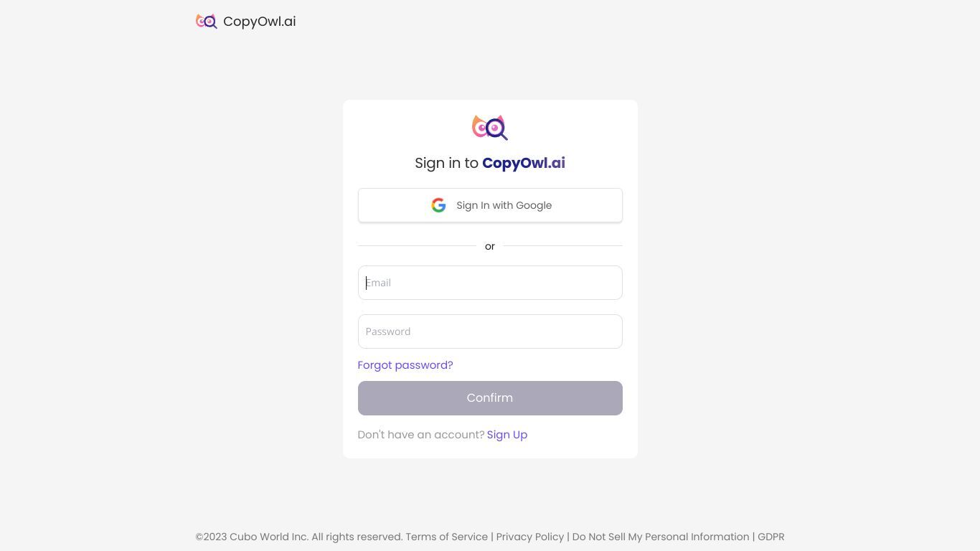Click the Google G logo icon
Viewport: 980px width, 551px height.
438,205
